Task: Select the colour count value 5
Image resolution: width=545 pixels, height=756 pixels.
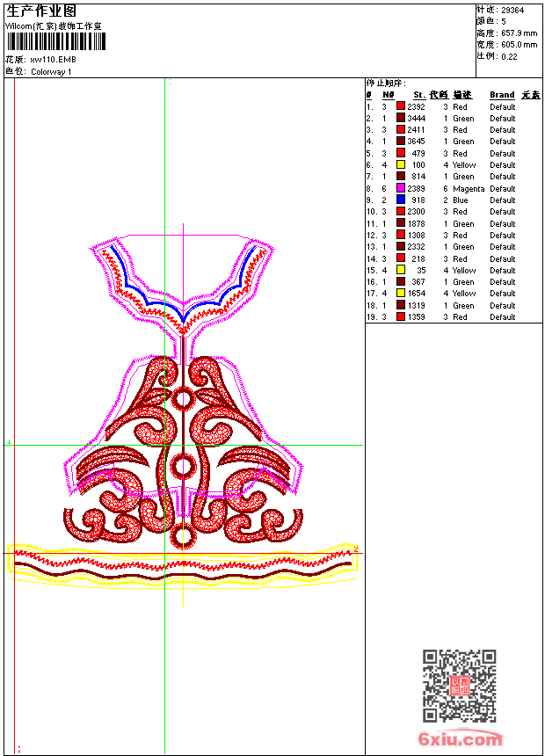Action: coord(504,22)
